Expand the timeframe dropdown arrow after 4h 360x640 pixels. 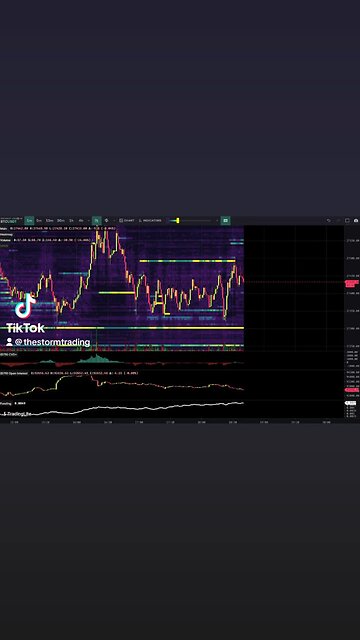coord(89,220)
